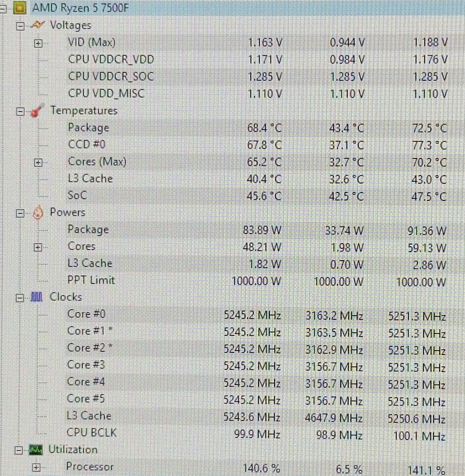
Task: Click the 32.7 °C Cores minimum value
Action: click(x=346, y=162)
